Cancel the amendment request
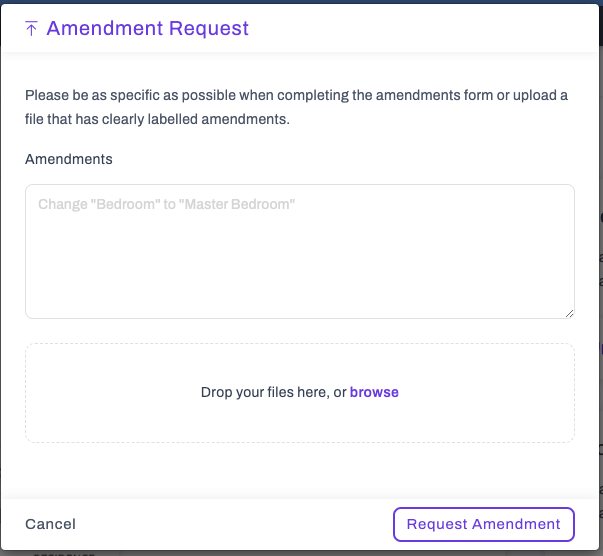 click(50, 524)
